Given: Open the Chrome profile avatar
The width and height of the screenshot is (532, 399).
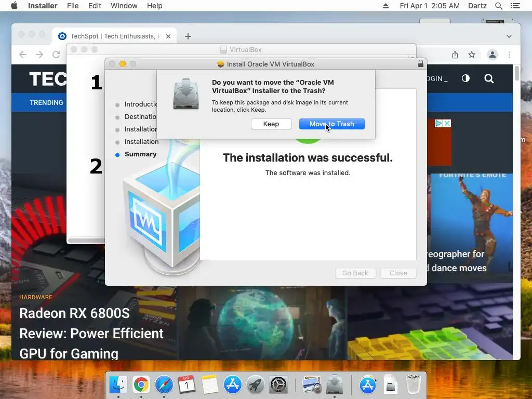Looking at the screenshot, I should coord(493,55).
